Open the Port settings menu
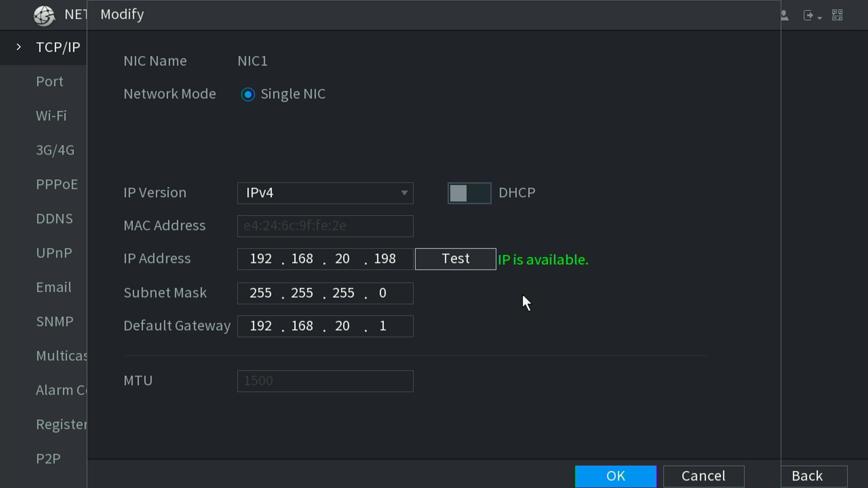 click(50, 82)
